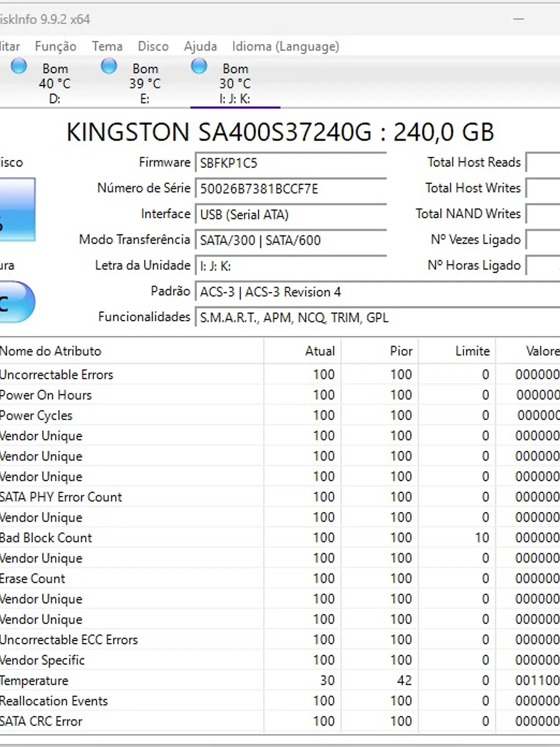Open the Função menu
The height and width of the screenshot is (747, 560).
point(56,46)
